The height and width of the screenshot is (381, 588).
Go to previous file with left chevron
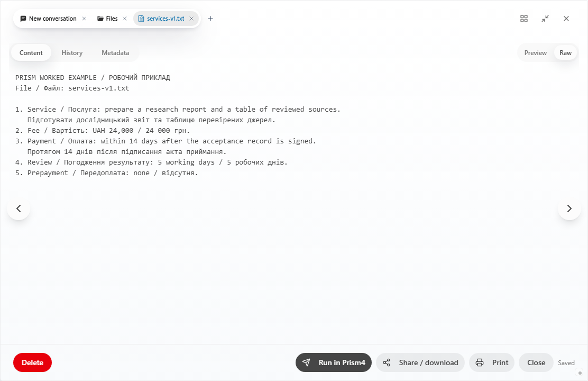[19, 208]
